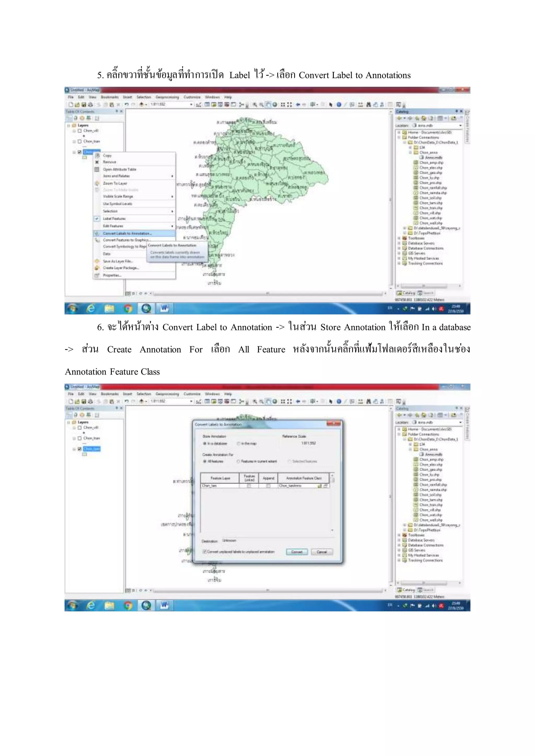Click Word icon in lower Windows taskbar
This screenshot has height=756, width=535.
(x=164, y=605)
